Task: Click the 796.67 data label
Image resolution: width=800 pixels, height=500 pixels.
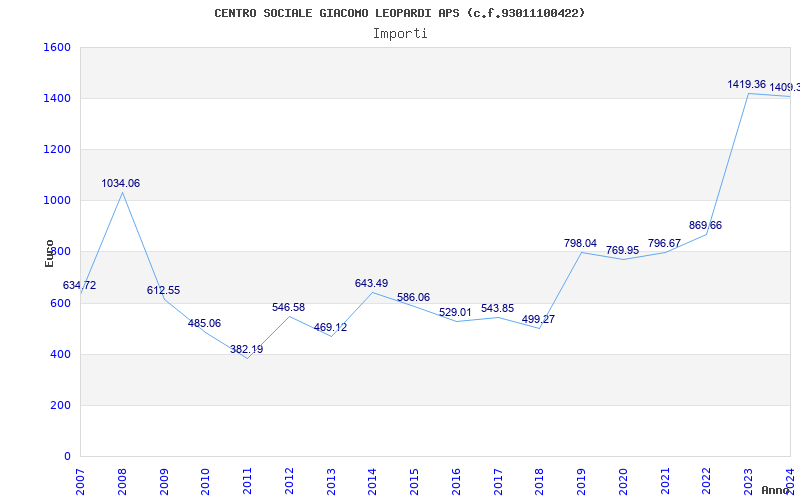Action: [664, 244]
